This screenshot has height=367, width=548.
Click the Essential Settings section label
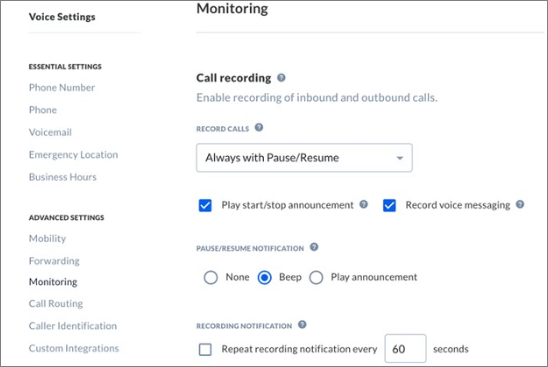coord(65,66)
